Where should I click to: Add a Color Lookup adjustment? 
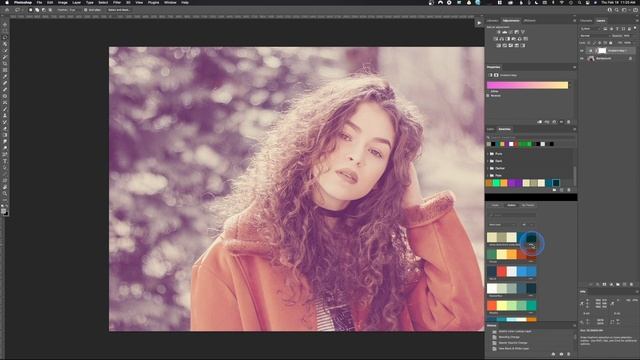[526, 39]
